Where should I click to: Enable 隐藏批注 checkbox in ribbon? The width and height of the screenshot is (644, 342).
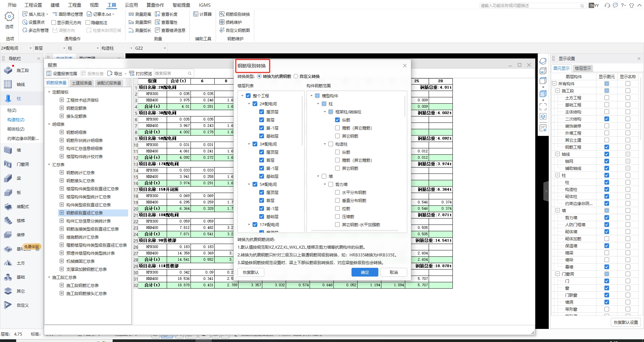click(88, 22)
